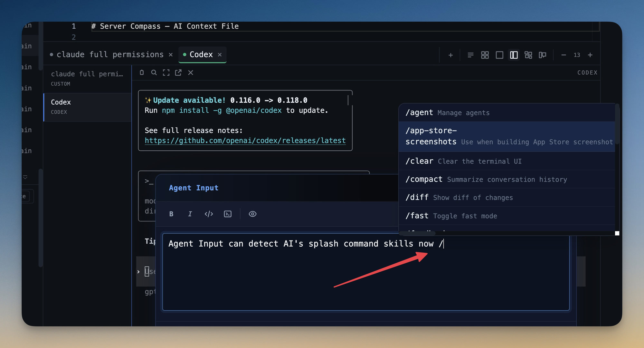Select Codex session in sidebar list
This screenshot has width=644, height=348.
[x=87, y=107]
